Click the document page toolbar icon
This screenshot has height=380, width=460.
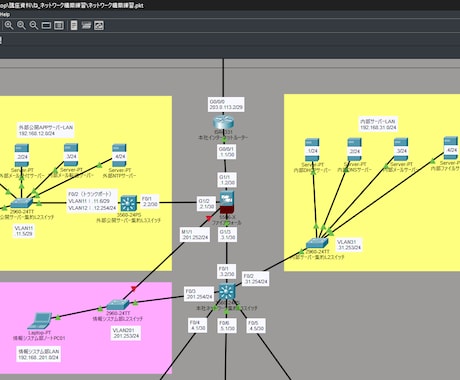coord(74,25)
